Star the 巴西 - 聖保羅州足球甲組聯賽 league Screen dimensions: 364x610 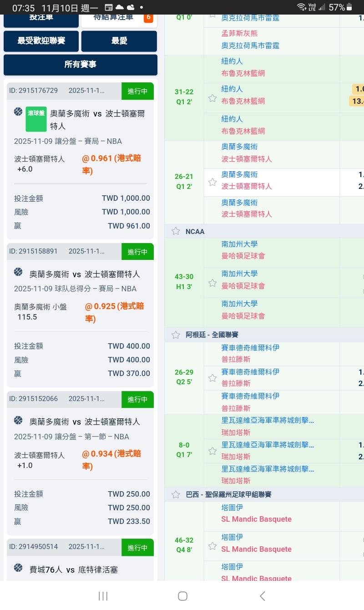point(176,494)
